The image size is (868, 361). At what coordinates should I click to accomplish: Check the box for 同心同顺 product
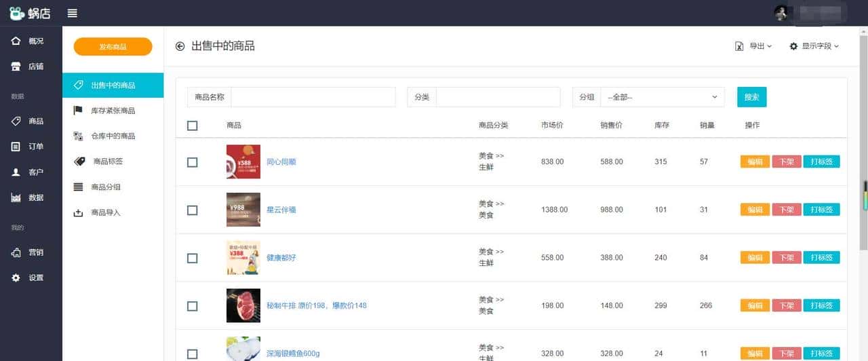193,162
